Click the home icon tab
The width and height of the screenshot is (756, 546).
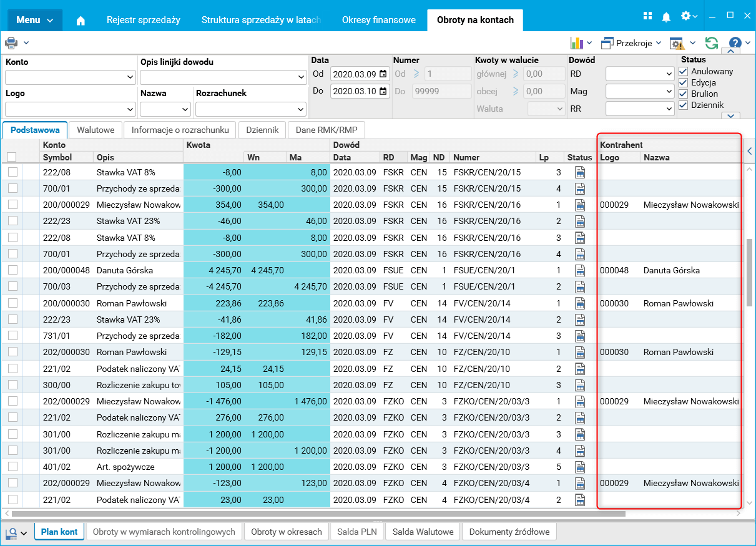81,20
